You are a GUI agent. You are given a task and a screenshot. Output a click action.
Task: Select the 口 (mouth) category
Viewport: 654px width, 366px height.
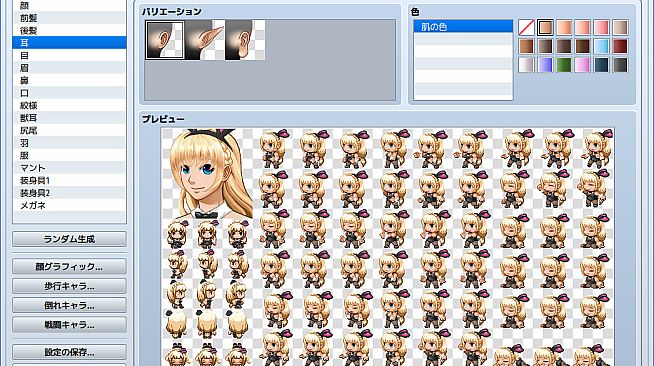pyautogui.click(x=69, y=93)
